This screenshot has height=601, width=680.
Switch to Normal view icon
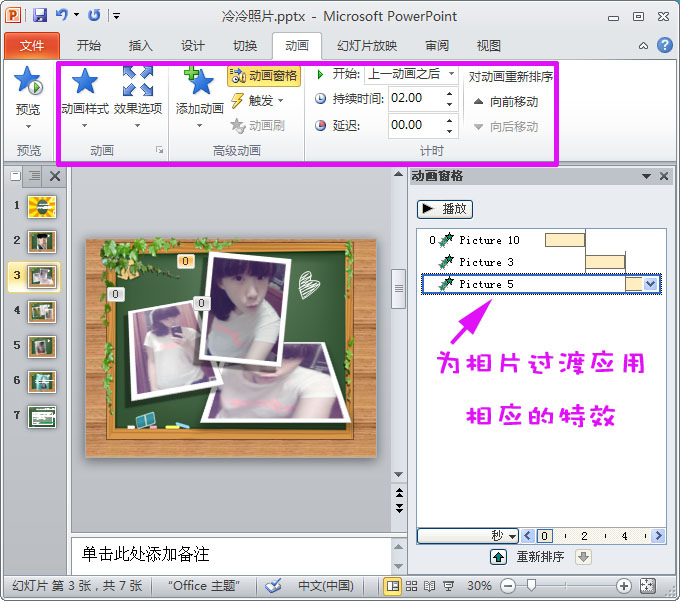click(x=393, y=586)
